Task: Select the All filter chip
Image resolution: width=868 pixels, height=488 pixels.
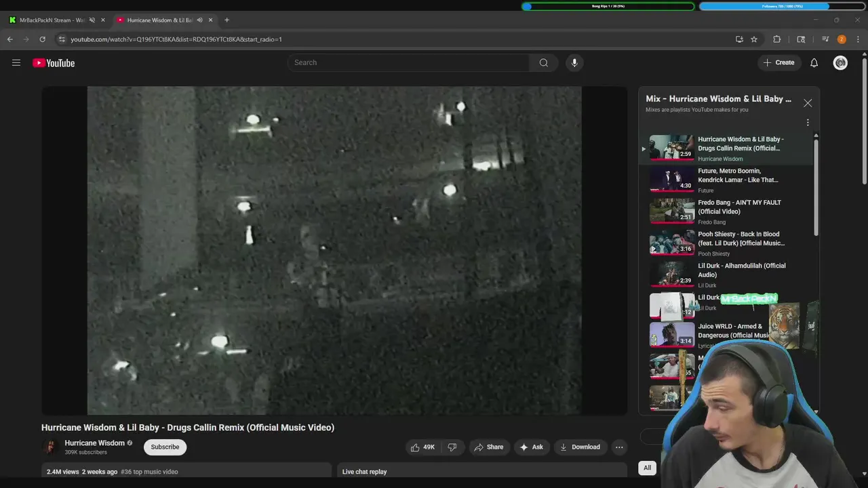Action: 647,468
